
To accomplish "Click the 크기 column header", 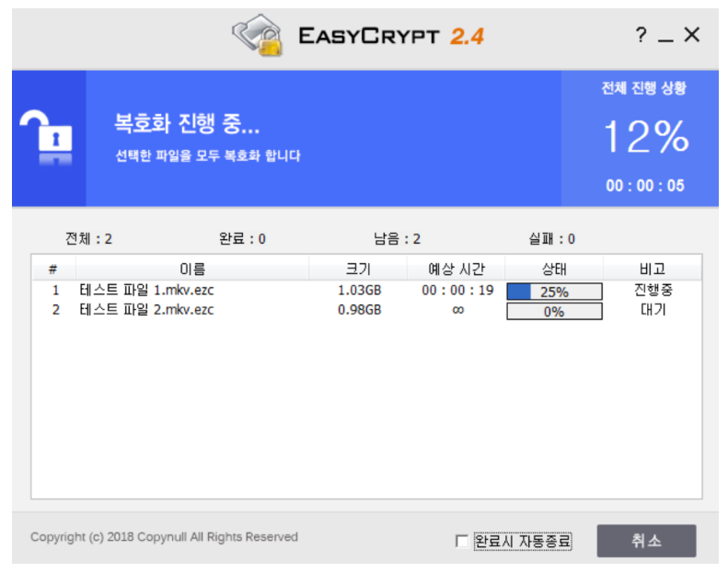I will tap(358, 269).
